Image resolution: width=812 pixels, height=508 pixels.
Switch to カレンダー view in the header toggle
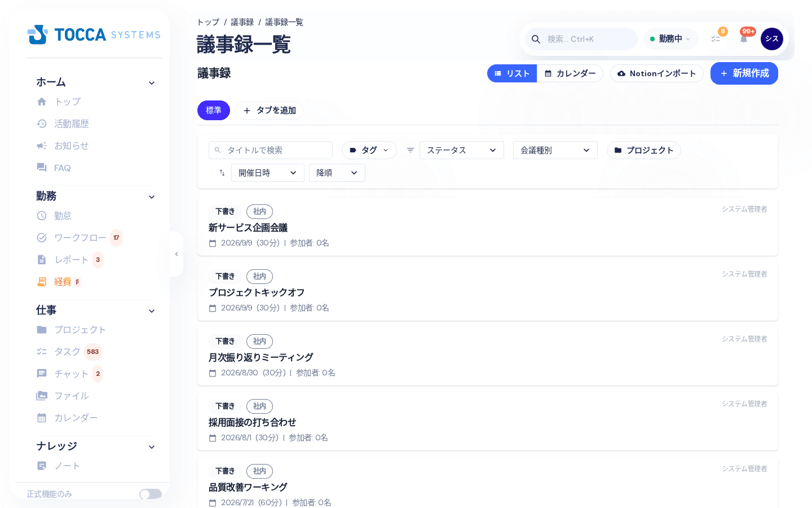click(x=570, y=73)
